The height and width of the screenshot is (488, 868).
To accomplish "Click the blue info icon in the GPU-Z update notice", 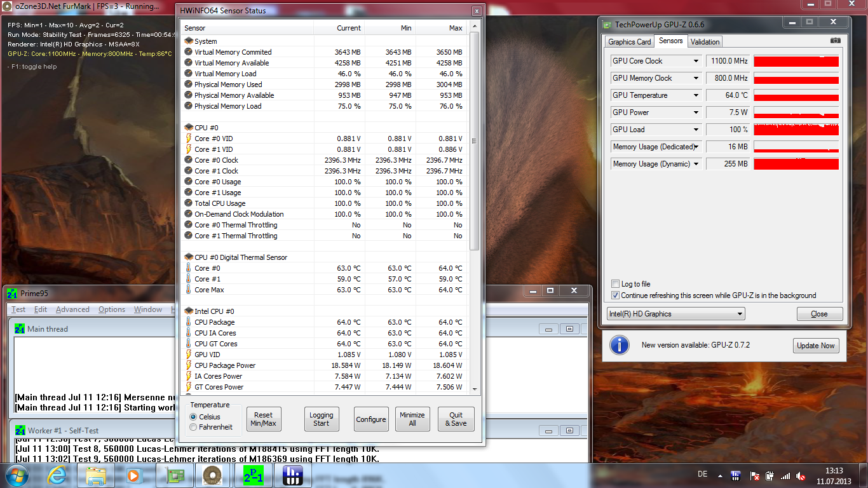I will pyautogui.click(x=620, y=345).
